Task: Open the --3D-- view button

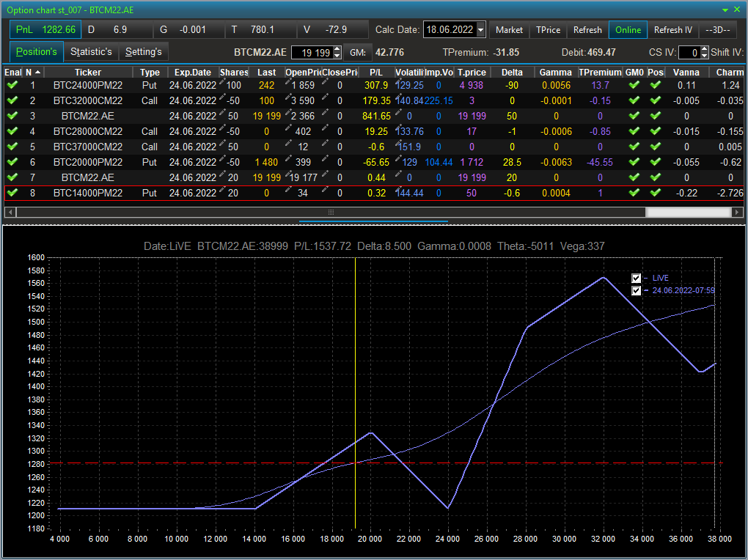Action: click(x=718, y=29)
